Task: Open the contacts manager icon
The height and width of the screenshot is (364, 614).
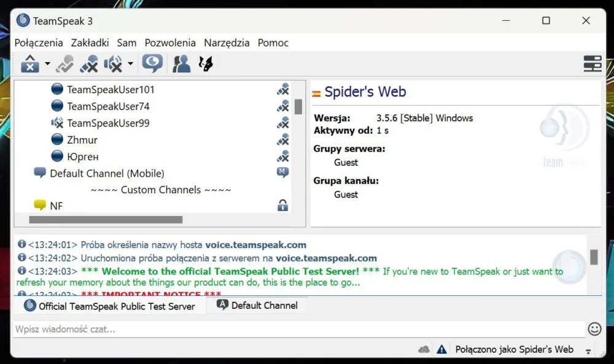Action: [x=181, y=63]
